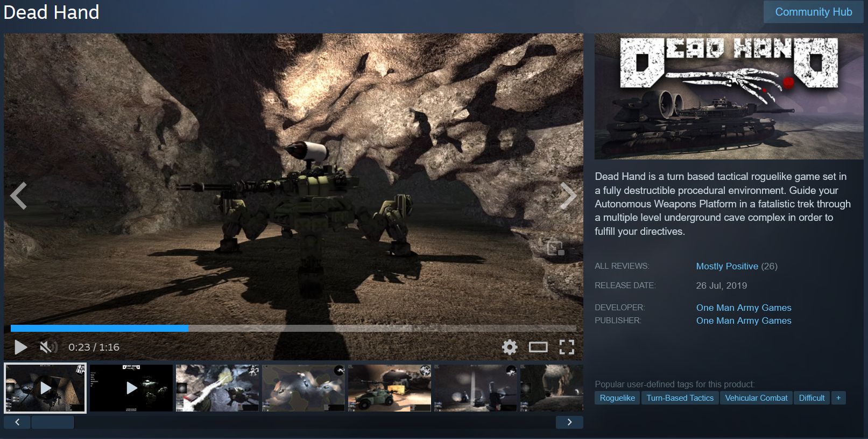Viewport: 868px width, 439px height.
Task: Open screenshot thumbnail with white missile trail
Action: tap(217, 388)
